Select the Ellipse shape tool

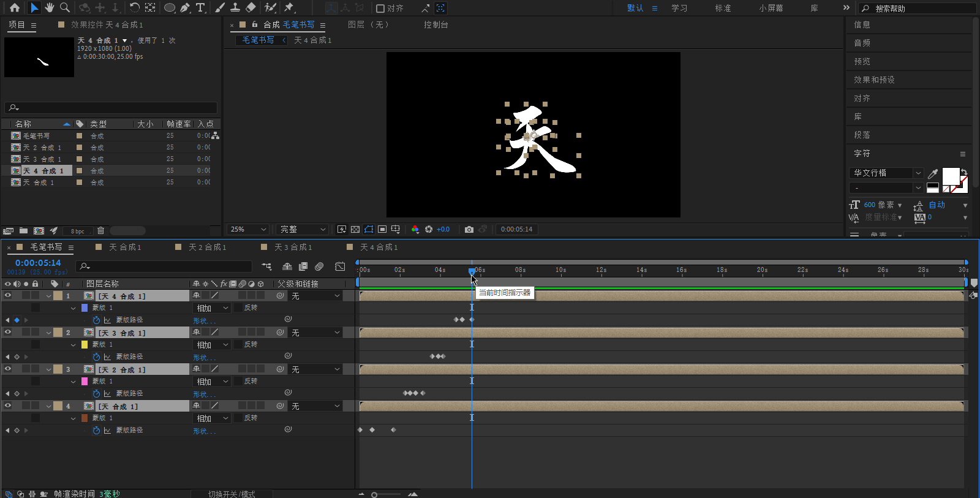pyautogui.click(x=170, y=8)
